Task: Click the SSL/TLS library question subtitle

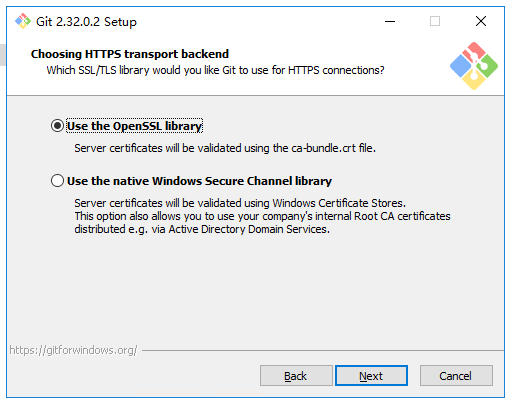Action: coord(215,70)
